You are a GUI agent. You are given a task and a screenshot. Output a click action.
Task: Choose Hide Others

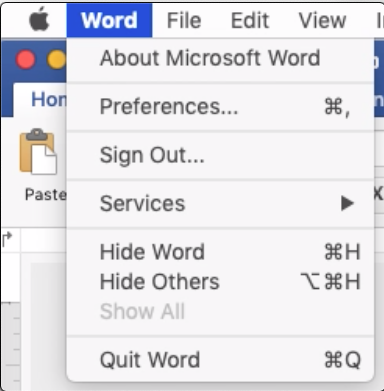click(220, 282)
